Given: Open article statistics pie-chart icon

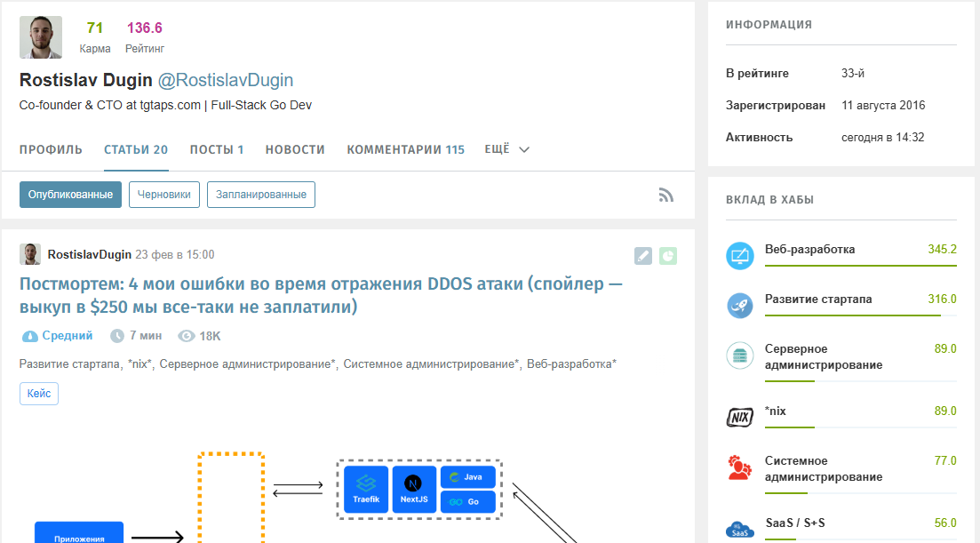Looking at the screenshot, I should [666, 256].
